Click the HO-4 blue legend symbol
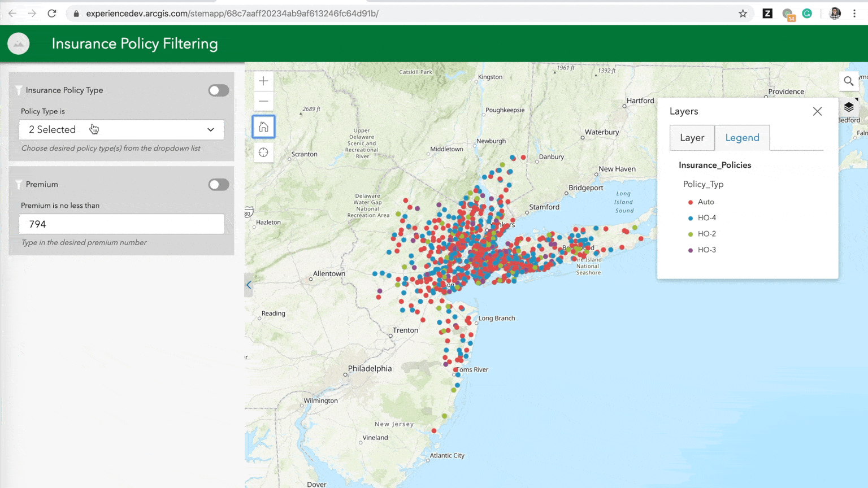This screenshot has width=868, height=488. click(691, 218)
